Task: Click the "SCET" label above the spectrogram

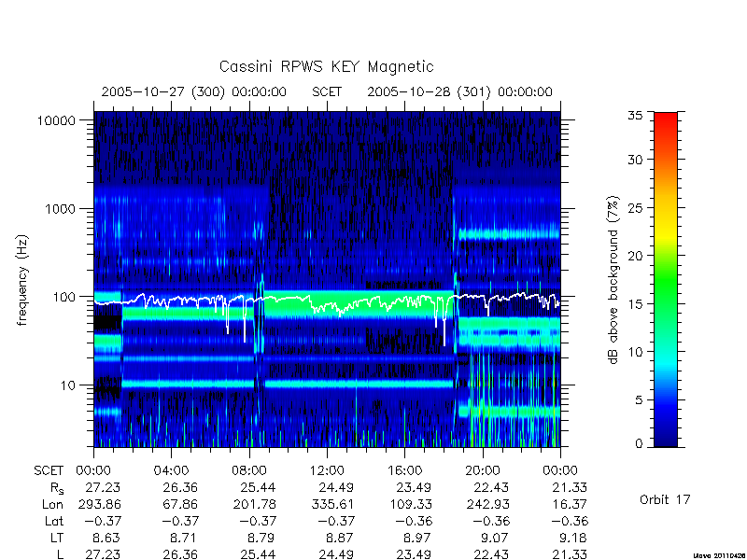Action: [327, 91]
